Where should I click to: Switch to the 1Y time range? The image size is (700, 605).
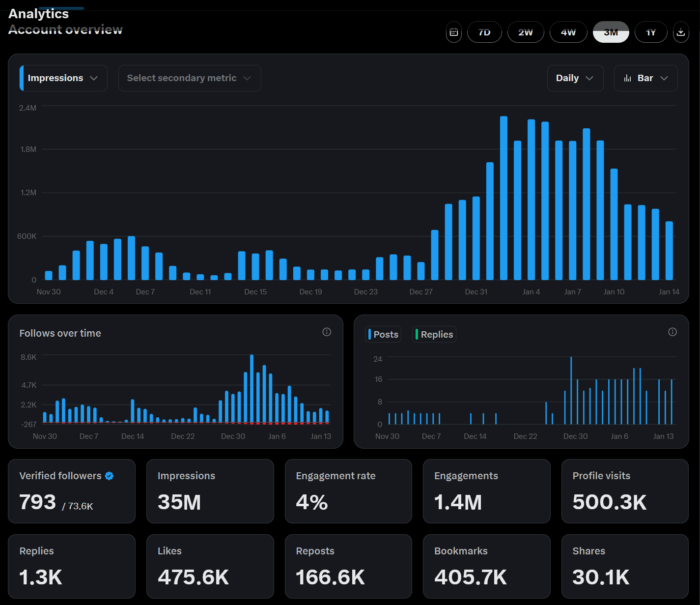coord(651,32)
